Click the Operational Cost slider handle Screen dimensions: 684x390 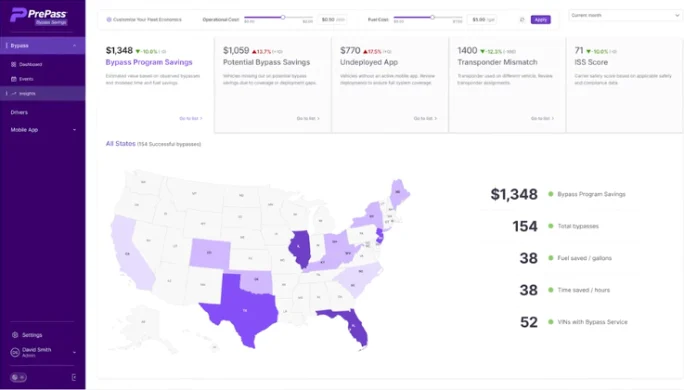pos(283,17)
